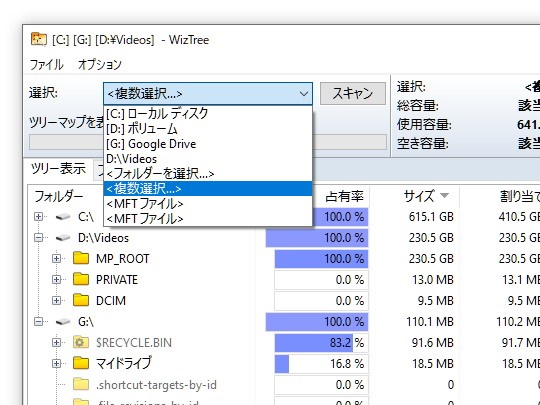This screenshot has height=405, width=540.
Task: Open the オプション menu
Action: point(100,64)
